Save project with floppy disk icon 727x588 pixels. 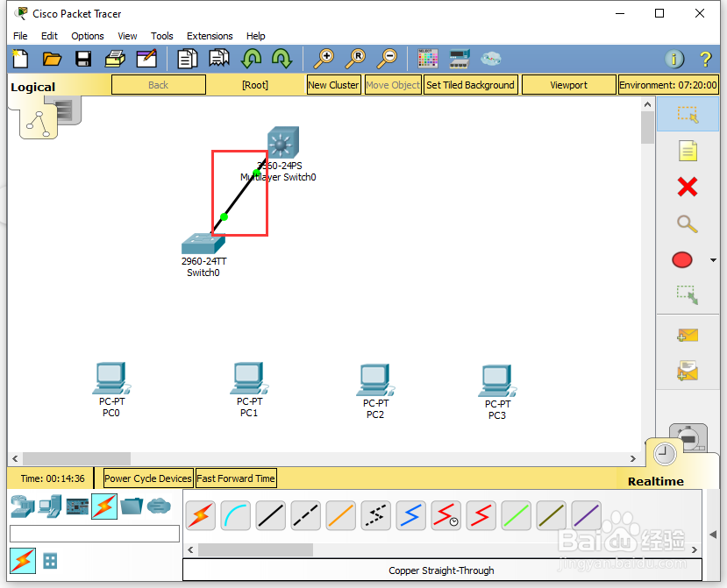pos(83,59)
